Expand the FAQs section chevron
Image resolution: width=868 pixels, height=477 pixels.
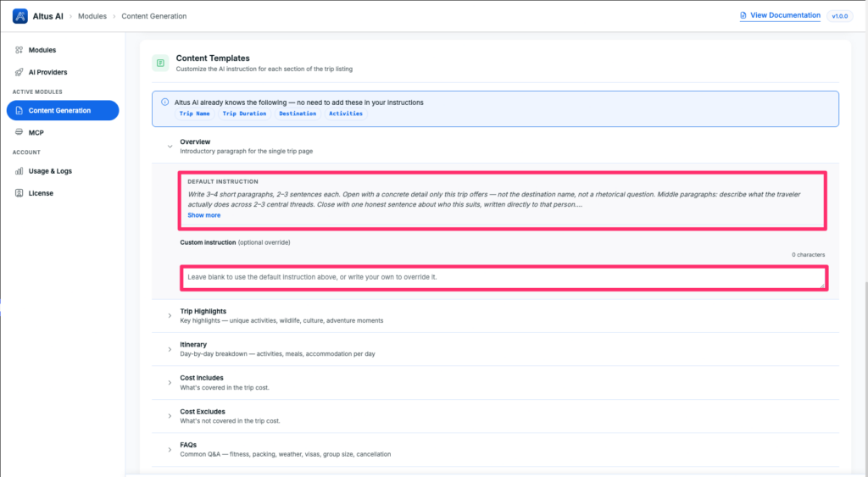pyautogui.click(x=170, y=450)
